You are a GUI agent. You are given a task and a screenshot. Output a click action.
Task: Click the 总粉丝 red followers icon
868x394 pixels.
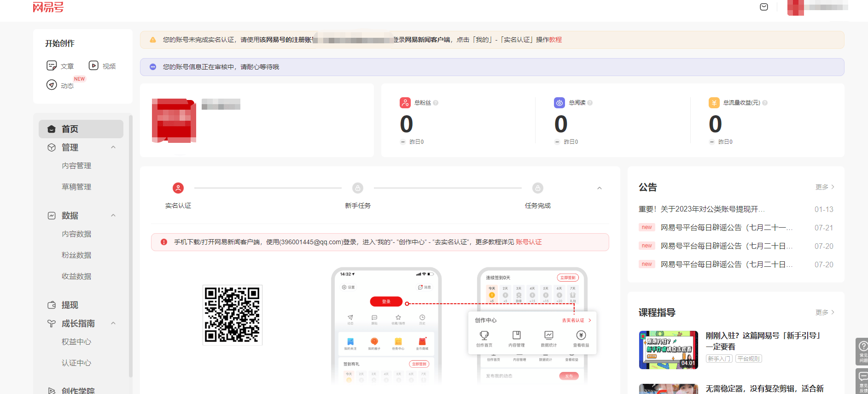[x=405, y=103]
